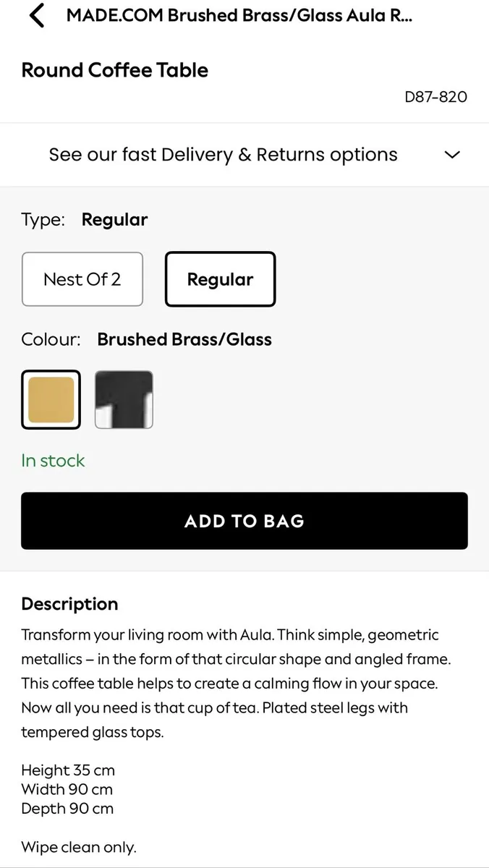Tap the Description heading
Screen dimensions: 489x868
69,604
